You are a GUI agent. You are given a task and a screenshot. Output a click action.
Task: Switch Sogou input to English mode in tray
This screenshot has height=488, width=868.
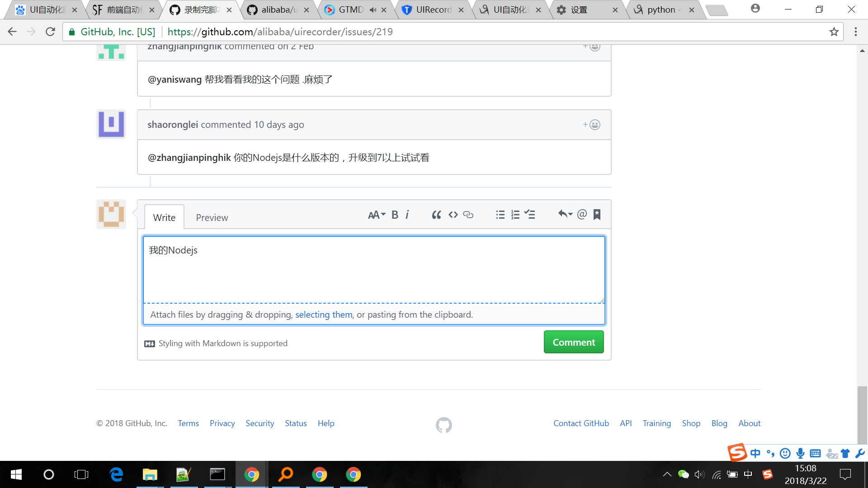pyautogui.click(x=754, y=453)
